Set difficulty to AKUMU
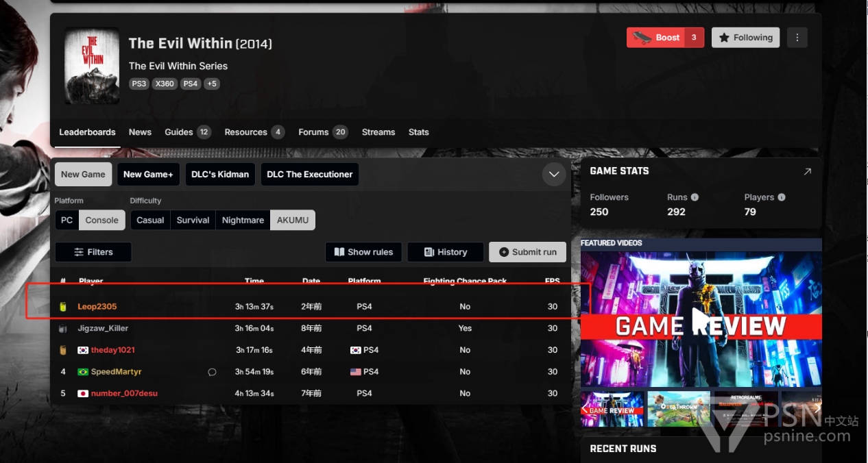The width and height of the screenshot is (868, 463). click(293, 220)
